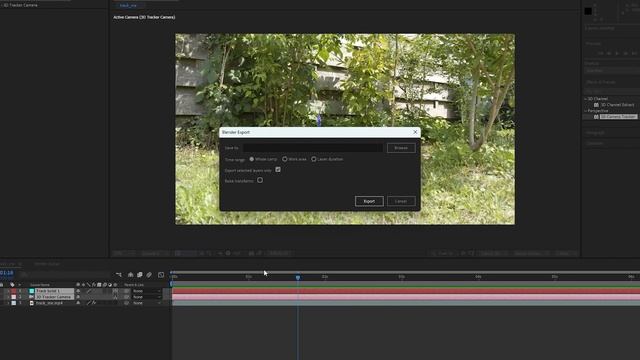Click Active Camera (3D Tracker Camera) label
The width and height of the screenshot is (640, 360).
(x=144, y=17)
